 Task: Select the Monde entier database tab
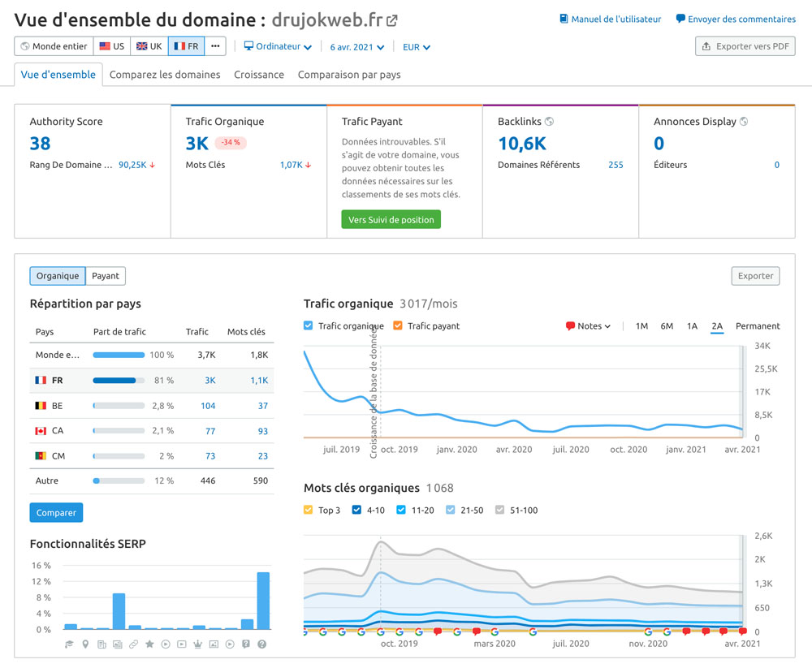click(54, 46)
